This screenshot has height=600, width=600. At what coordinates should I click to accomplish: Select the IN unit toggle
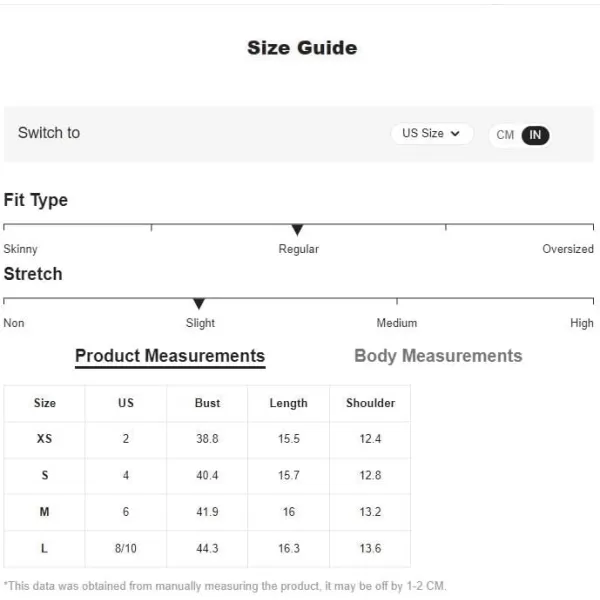535,135
